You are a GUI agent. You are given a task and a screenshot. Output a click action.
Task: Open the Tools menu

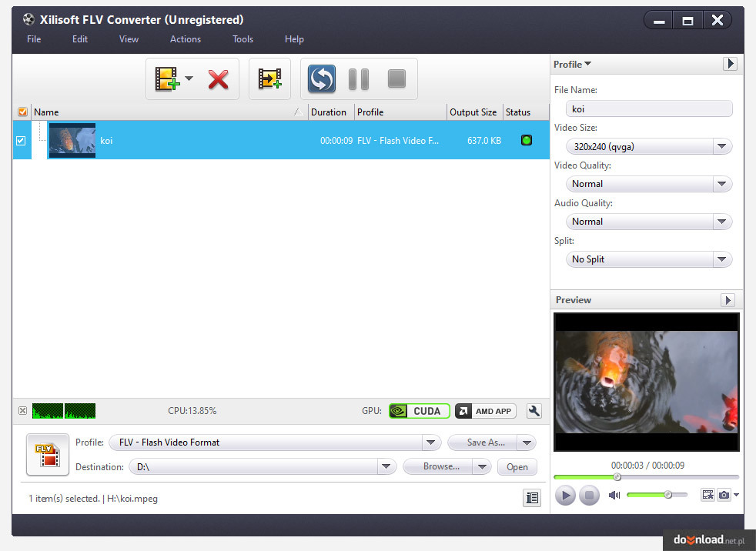tap(243, 39)
